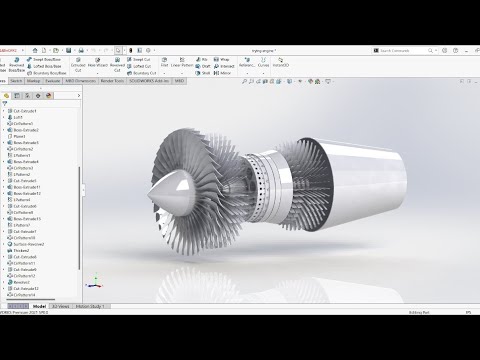Screen dimensions: 480x360
Task: Click the Home icon in quick access toolbar
Action: pyautogui.click(x=35, y=50)
